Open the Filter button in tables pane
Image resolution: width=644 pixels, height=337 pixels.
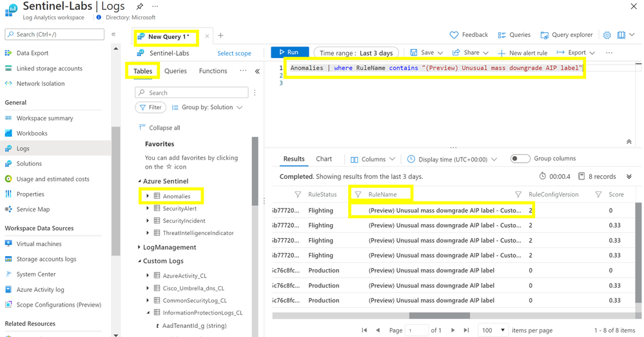pos(150,107)
